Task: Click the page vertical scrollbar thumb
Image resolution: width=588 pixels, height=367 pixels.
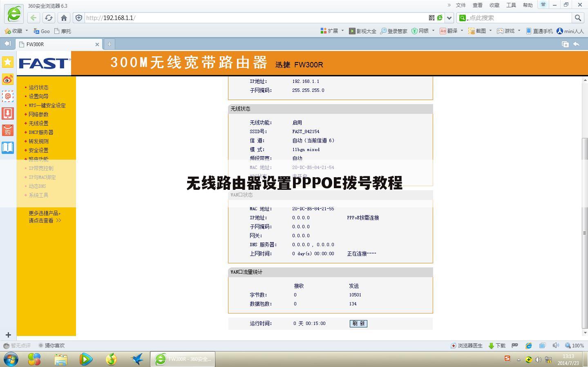Action: click(x=585, y=233)
